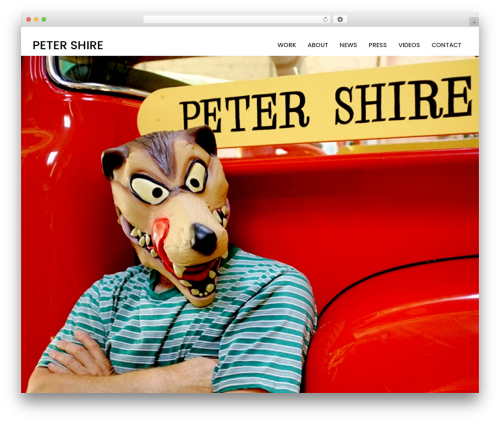This screenshot has height=423, width=500.
Task: Select the PRESS menu item
Action: click(x=377, y=45)
